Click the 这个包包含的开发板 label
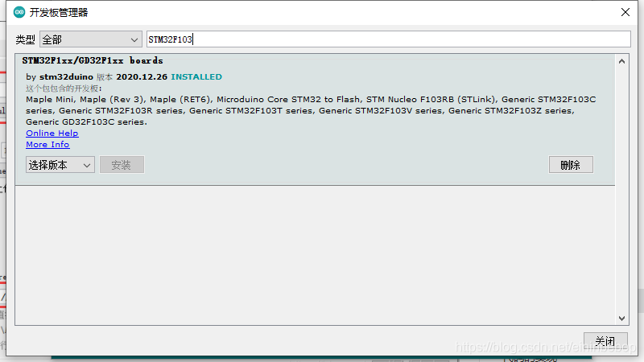The height and width of the screenshot is (362, 644). 64,88
